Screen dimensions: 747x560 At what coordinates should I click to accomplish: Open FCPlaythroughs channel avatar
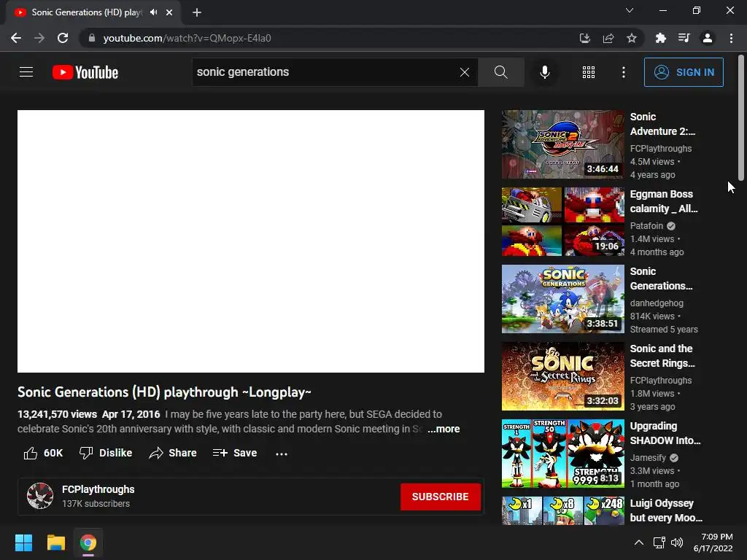point(40,496)
